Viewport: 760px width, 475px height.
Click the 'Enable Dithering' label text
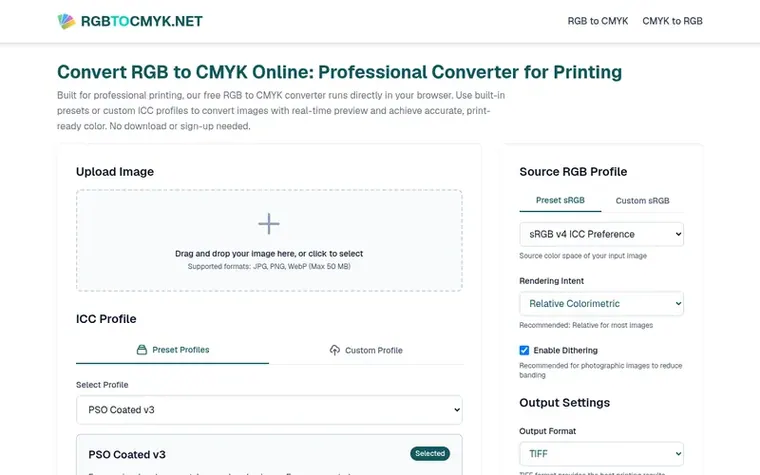click(565, 350)
